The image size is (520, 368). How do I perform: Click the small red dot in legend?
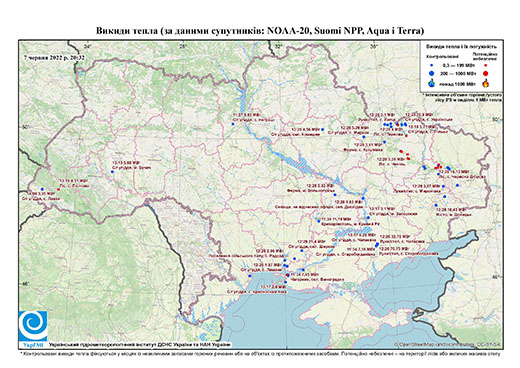tap(486, 66)
